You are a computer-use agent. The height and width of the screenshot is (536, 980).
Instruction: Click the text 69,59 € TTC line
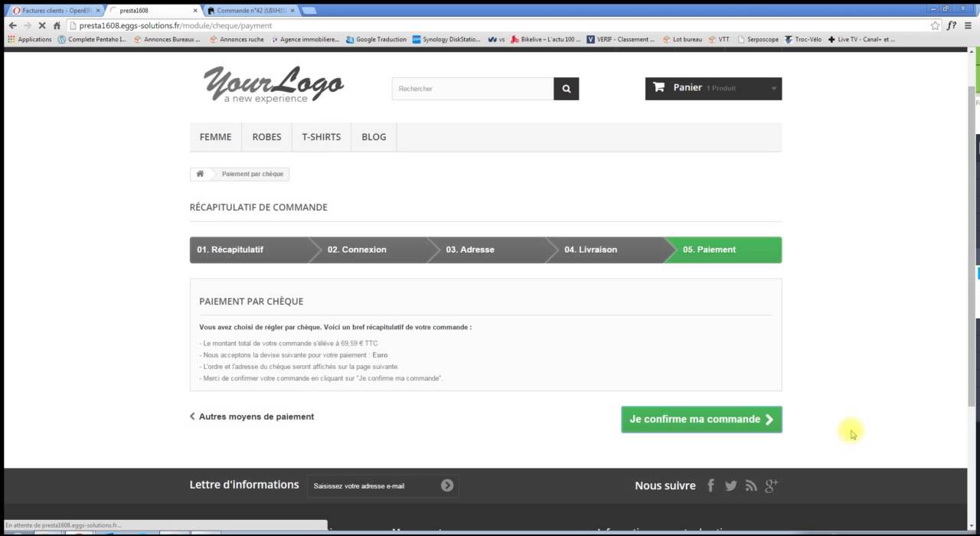pos(290,343)
